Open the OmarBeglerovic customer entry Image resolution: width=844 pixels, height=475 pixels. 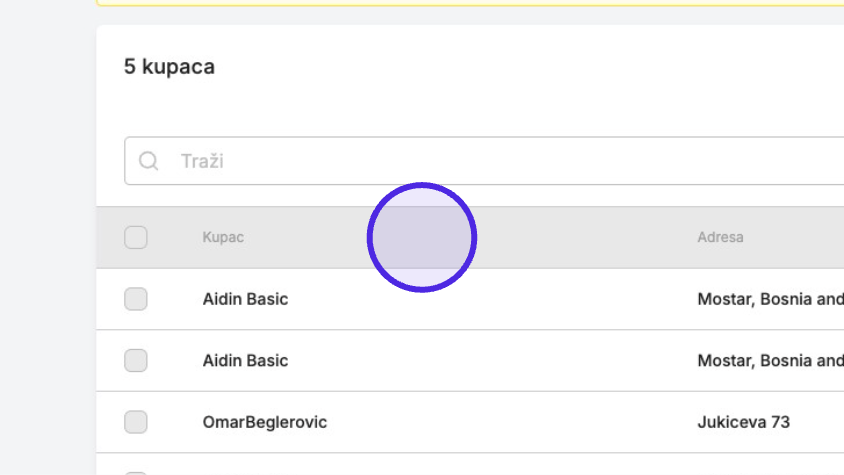click(264, 422)
